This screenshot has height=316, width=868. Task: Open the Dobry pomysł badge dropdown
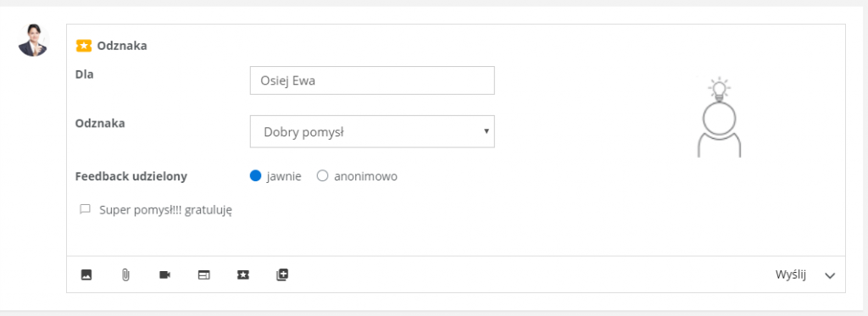(x=372, y=131)
